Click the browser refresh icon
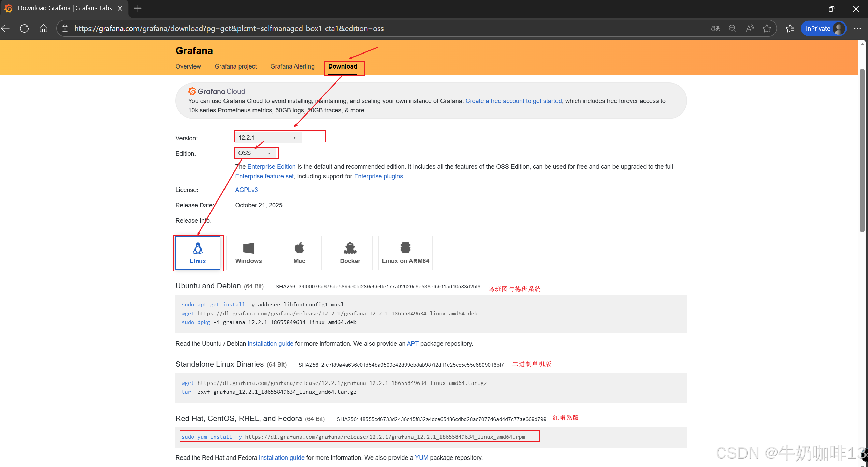868x467 pixels. pos(25,28)
